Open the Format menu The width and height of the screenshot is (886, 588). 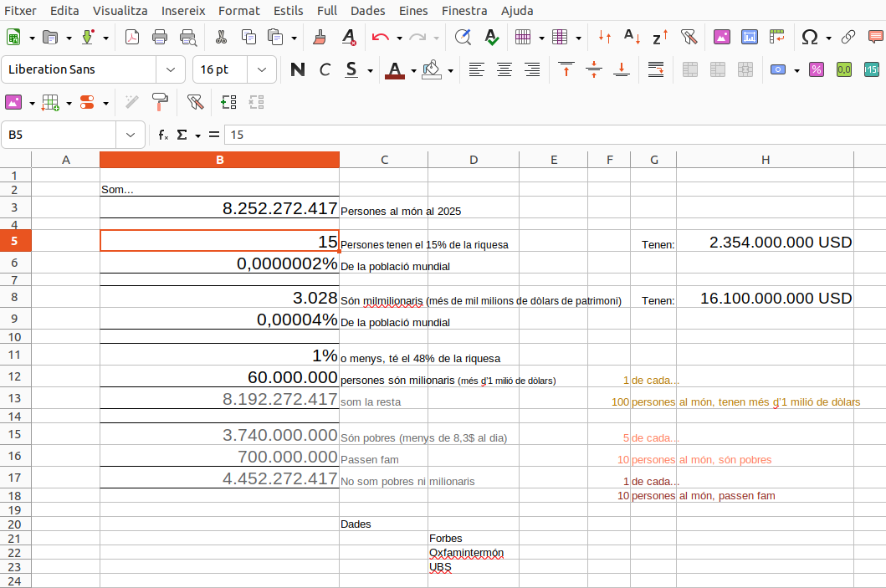click(x=238, y=11)
